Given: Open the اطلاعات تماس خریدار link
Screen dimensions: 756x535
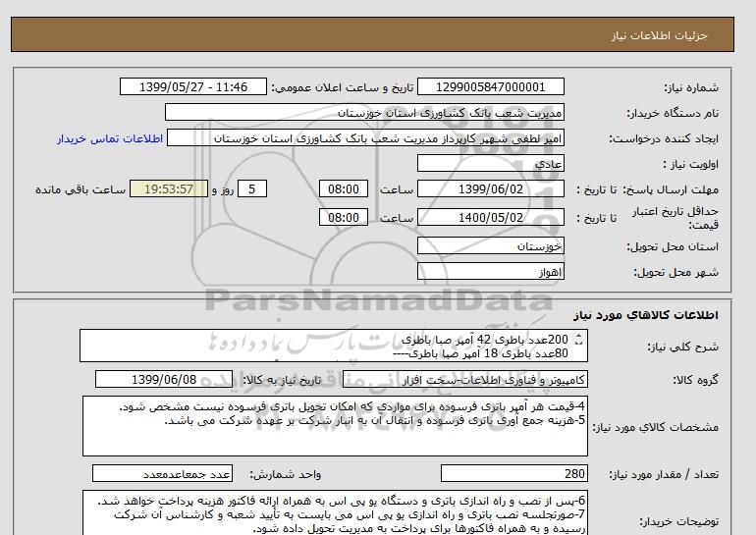Looking at the screenshot, I should (x=110, y=138).
